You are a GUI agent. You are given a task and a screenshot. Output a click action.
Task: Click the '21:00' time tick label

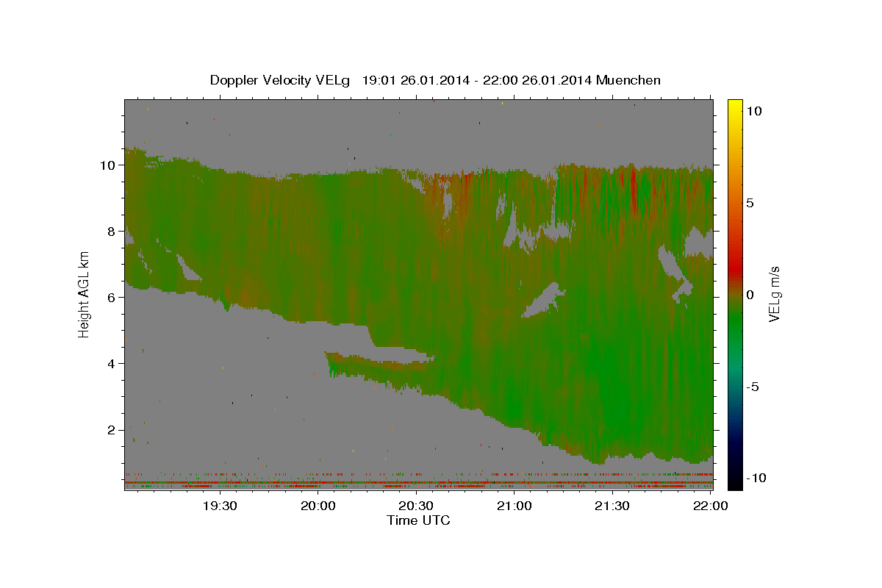(514, 506)
